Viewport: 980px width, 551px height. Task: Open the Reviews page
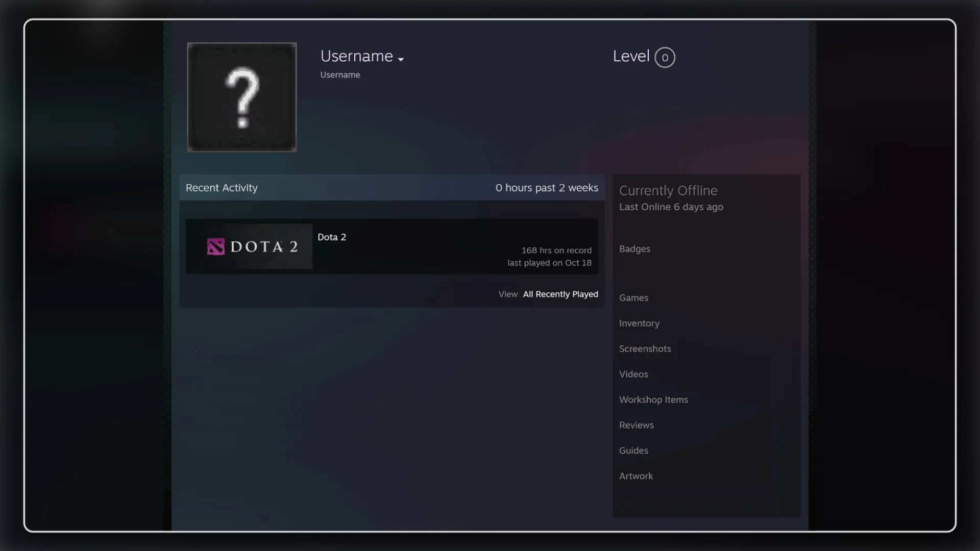point(636,425)
